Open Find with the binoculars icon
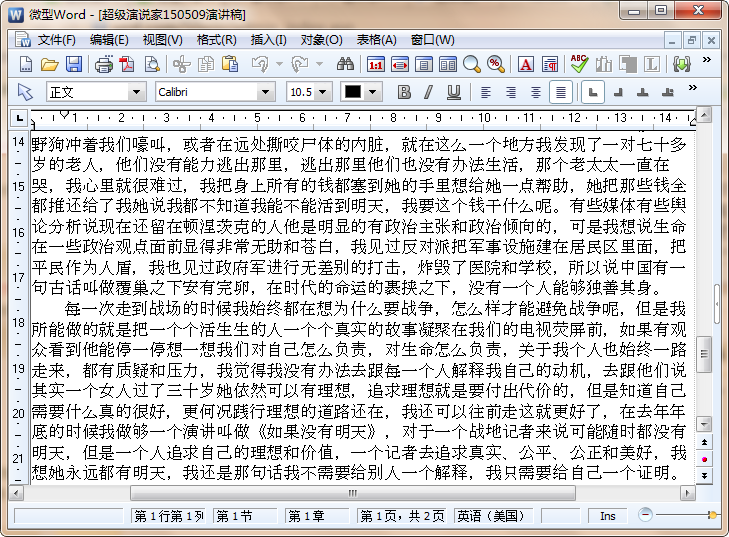The width and height of the screenshot is (729, 537). (345, 65)
